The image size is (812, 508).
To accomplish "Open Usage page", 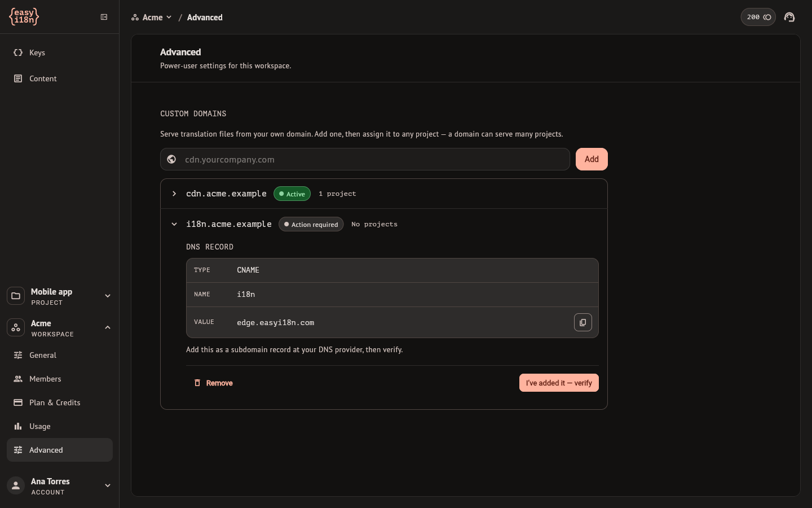I will 60,426.
